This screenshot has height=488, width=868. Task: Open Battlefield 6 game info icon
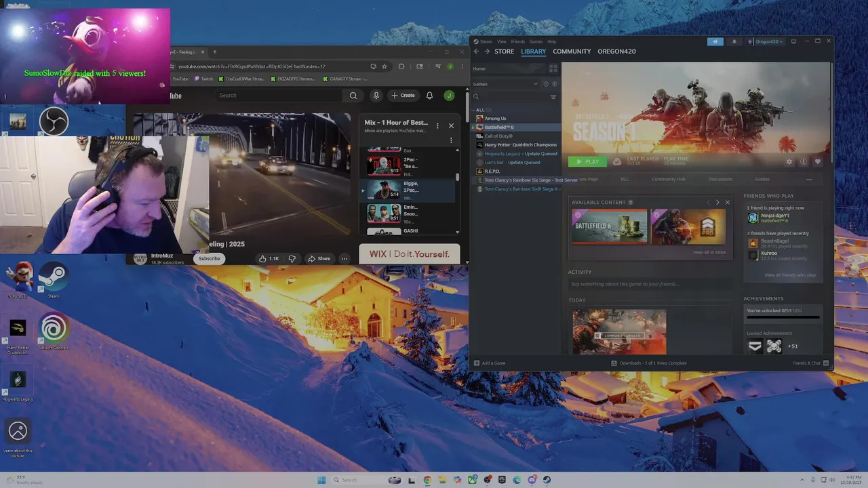click(x=804, y=162)
